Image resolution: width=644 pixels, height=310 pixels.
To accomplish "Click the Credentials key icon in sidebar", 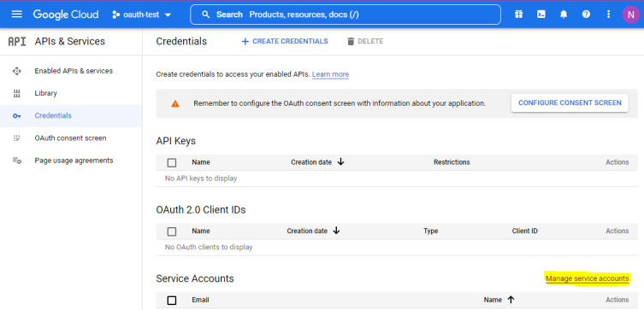I will point(16,116).
